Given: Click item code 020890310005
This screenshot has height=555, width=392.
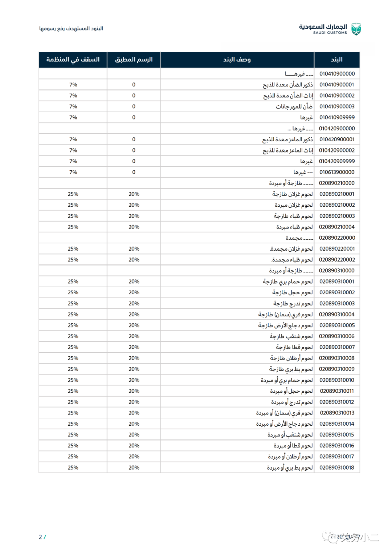Looking at the screenshot, I should coord(336,325).
